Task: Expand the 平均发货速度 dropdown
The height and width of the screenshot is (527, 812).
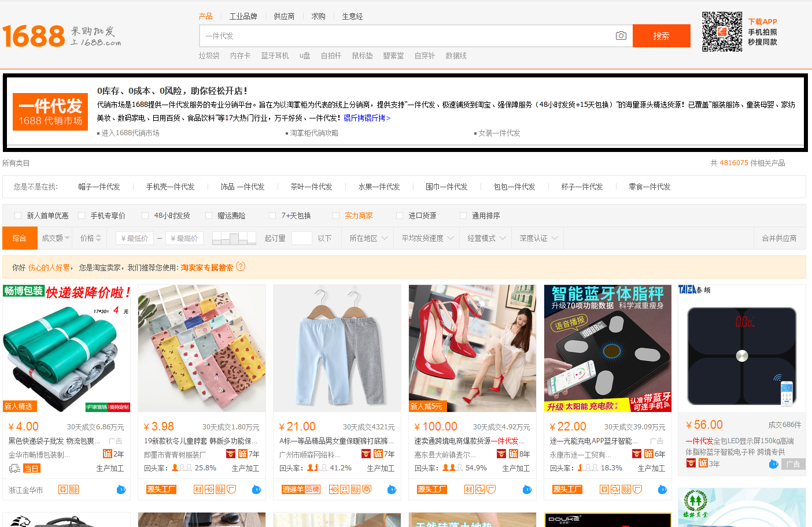Action: (x=427, y=238)
